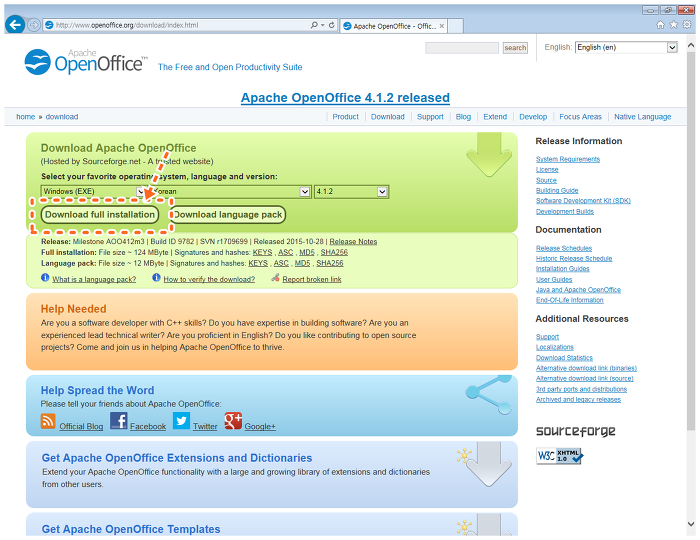Open 'Get Apache OpenOffice Extensions and Dictionaries' link
This screenshot has height=540, width=700.
pyautogui.click(x=177, y=458)
